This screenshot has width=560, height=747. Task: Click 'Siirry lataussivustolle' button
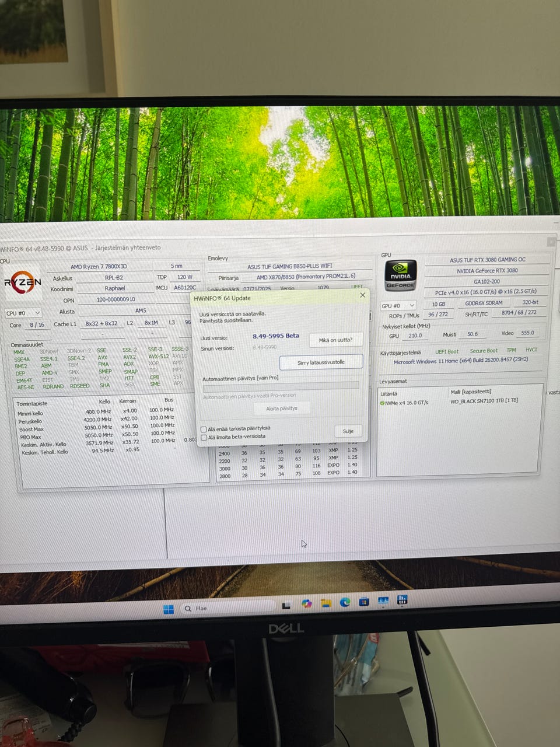(x=321, y=362)
